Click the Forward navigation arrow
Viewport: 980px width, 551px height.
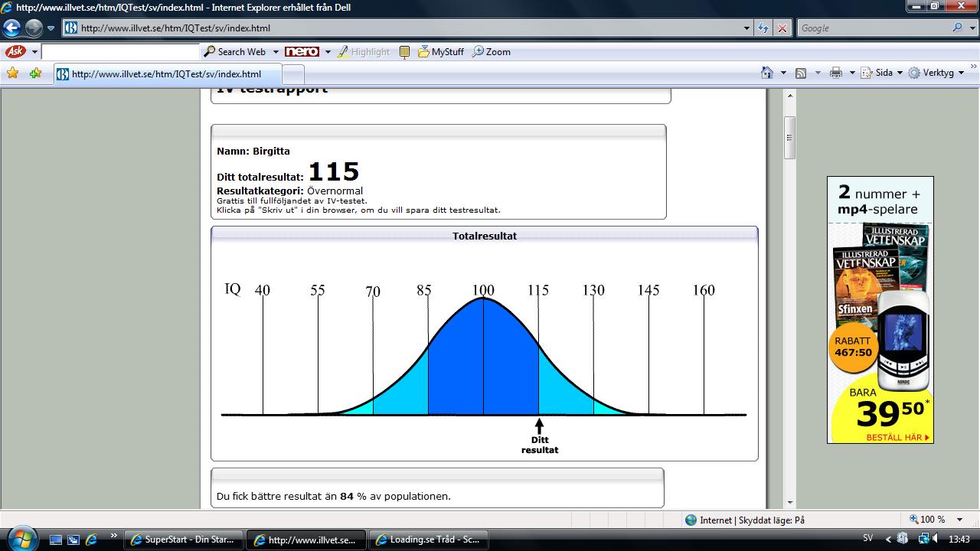coord(34,28)
